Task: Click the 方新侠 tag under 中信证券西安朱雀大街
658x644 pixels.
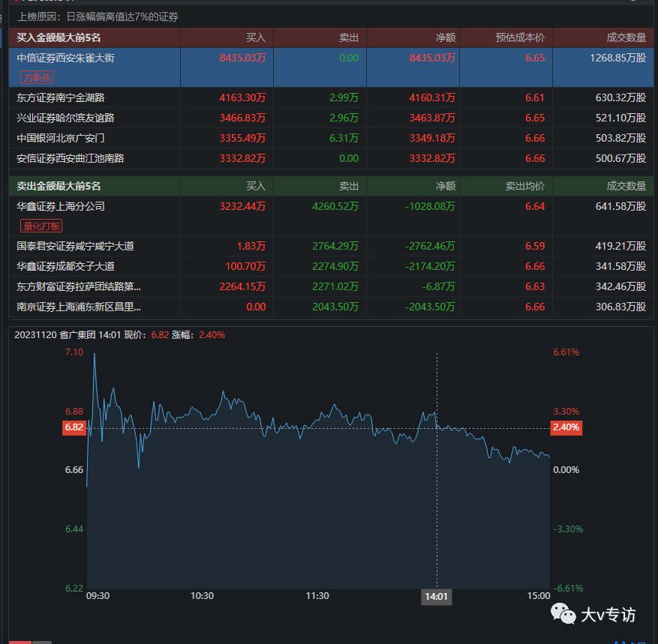Action: click(37, 77)
